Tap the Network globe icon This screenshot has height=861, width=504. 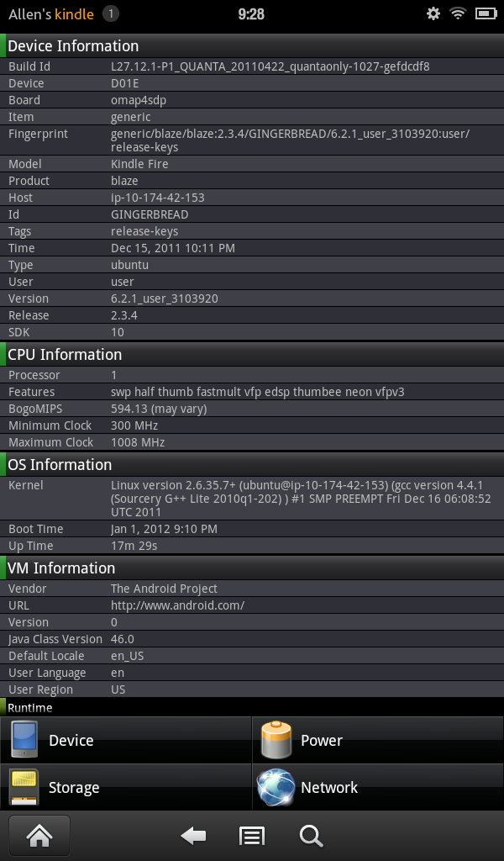click(276, 787)
